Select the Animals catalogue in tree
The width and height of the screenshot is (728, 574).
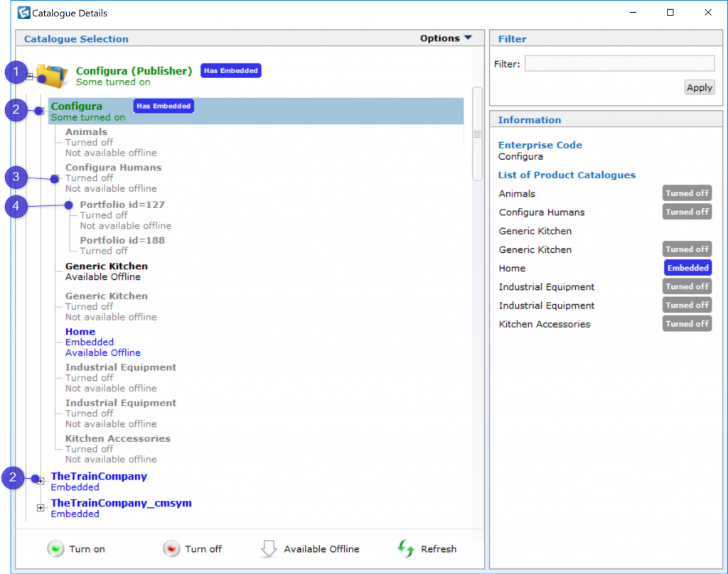(111, 142)
